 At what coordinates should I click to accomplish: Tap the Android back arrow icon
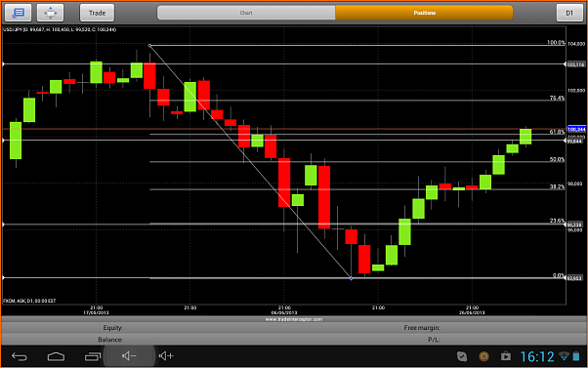click(x=20, y=356)
